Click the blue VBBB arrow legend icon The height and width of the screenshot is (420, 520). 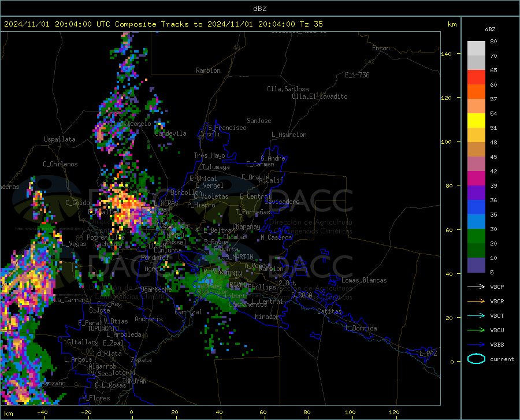pyautogui.click(x=476, y=345)
